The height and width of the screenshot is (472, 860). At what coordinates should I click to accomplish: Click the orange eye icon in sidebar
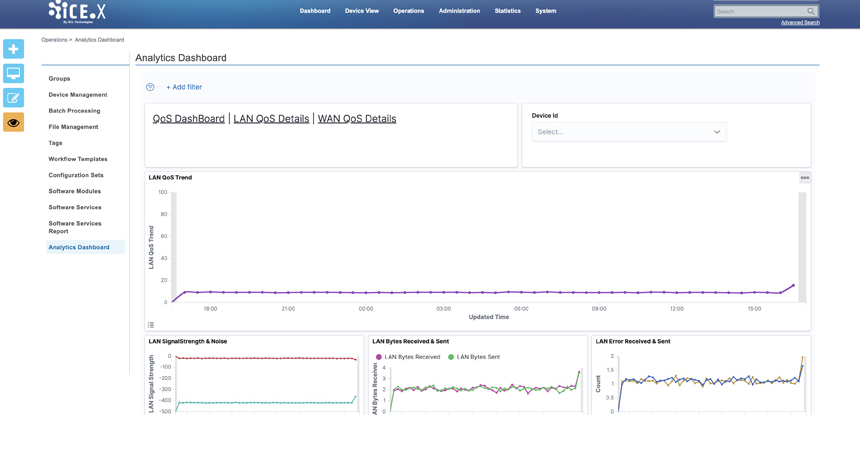pos(13,123)
